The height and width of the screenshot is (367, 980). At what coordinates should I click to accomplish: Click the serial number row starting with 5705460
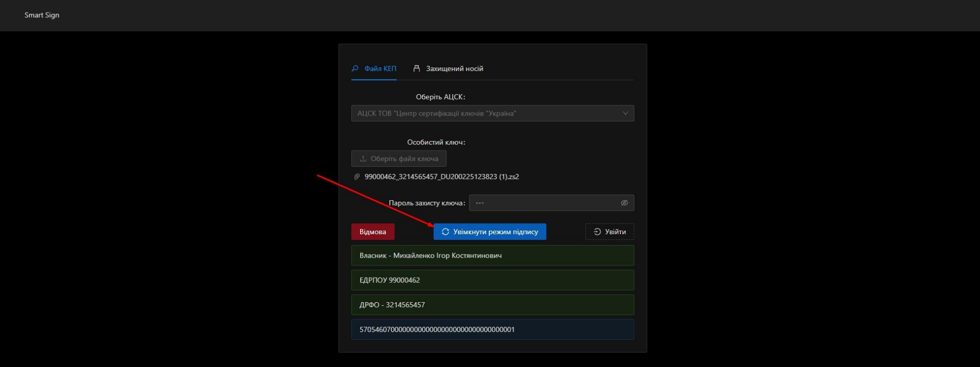(x=492, y=329)
